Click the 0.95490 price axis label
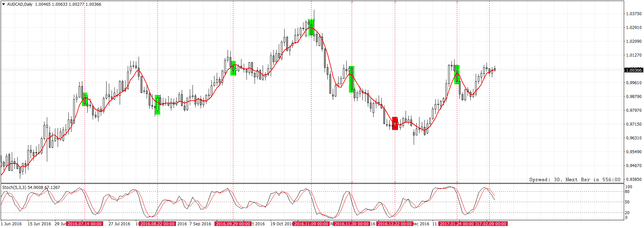 (634, 152)
